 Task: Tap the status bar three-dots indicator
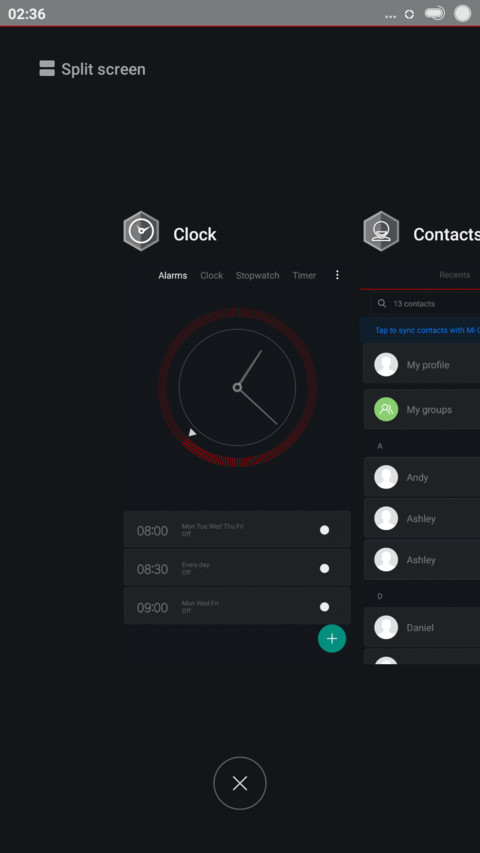click(x=390, y=17)
